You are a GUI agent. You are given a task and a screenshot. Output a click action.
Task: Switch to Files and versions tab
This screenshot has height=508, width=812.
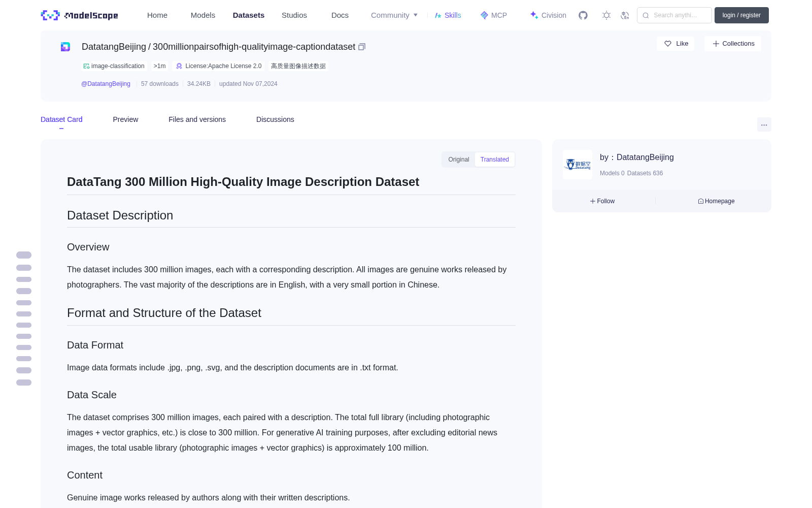[x=197, y=119]
